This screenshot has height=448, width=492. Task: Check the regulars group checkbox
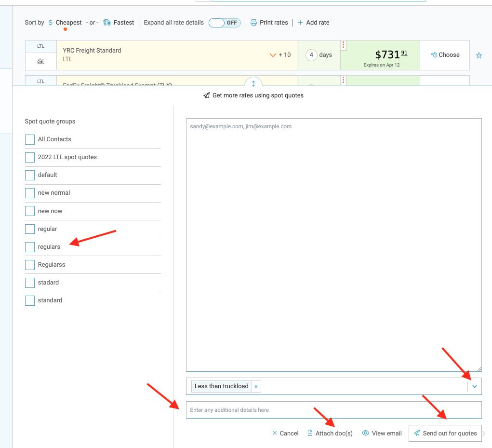(x=30, y=247)
